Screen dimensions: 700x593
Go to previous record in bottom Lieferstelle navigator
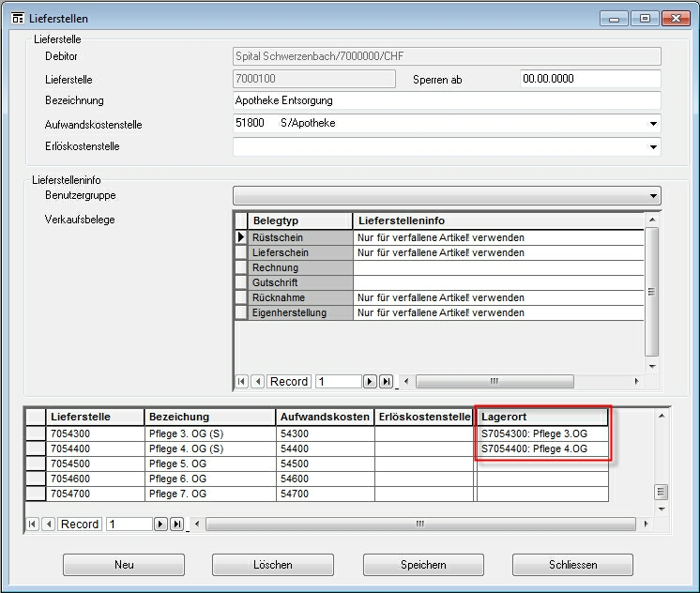tap(48, 525)
